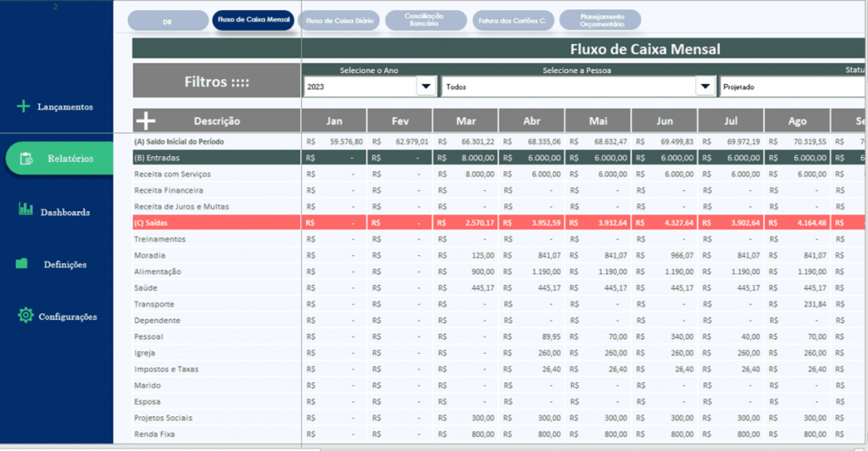
Task: Click the status field showing Projetado
Action: [x=793, y=86]
